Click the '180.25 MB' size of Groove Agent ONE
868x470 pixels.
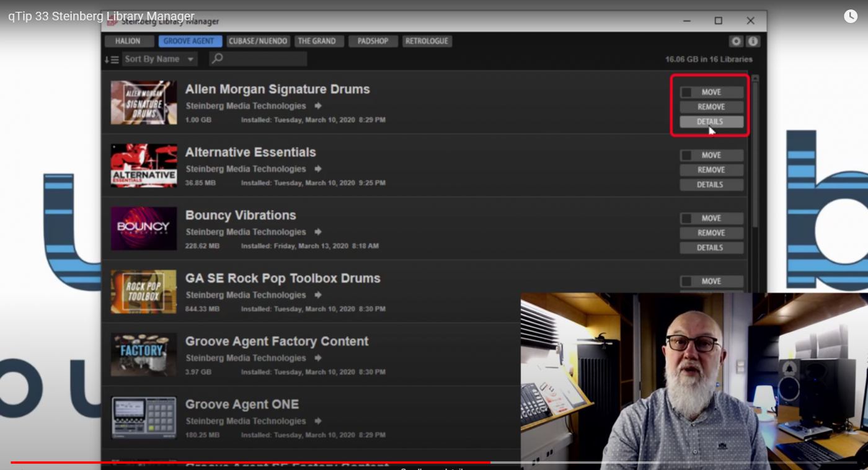pyautogui.click(x=202, y=435)
